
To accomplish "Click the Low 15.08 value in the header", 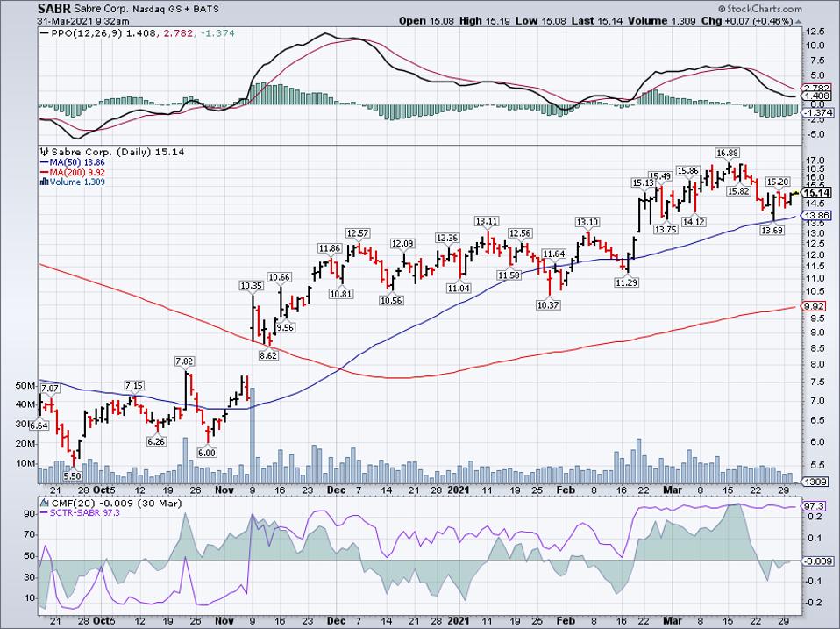I will (542, 21).
